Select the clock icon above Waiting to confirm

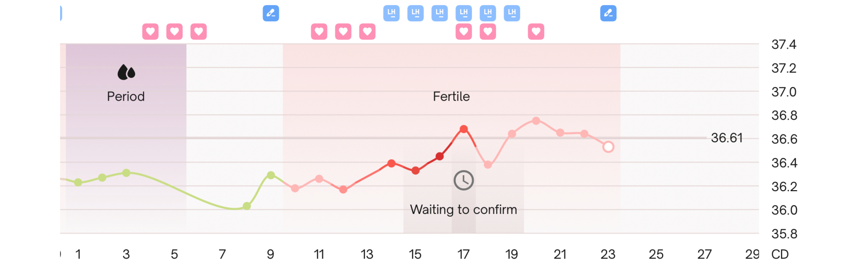coord(463,180)
